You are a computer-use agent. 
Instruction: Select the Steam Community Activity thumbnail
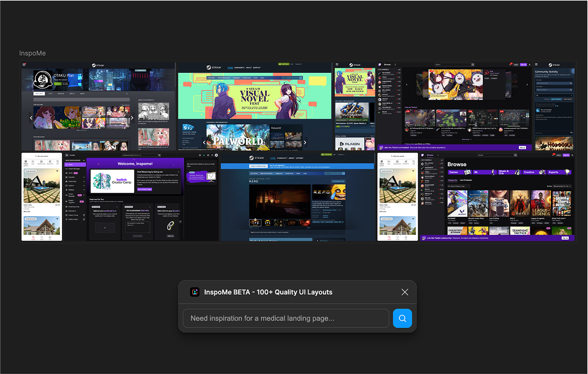(554, 106)
